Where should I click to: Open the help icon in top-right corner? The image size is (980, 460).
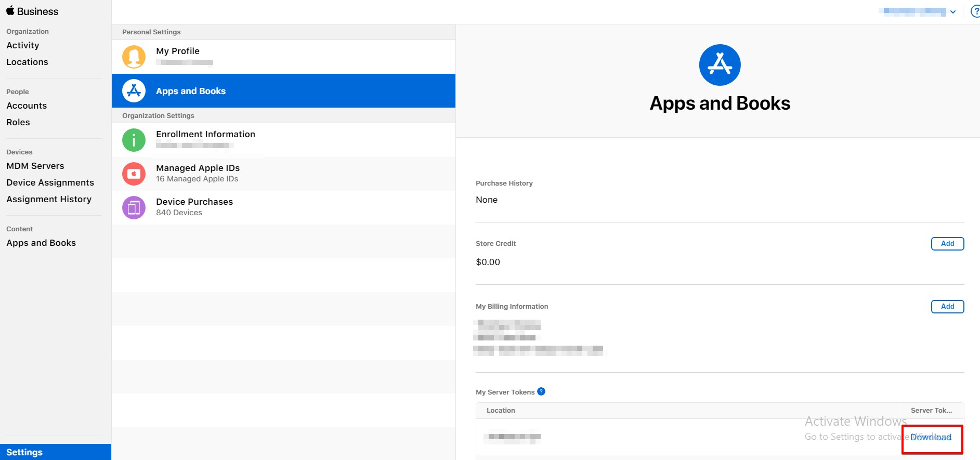(975, 11)
